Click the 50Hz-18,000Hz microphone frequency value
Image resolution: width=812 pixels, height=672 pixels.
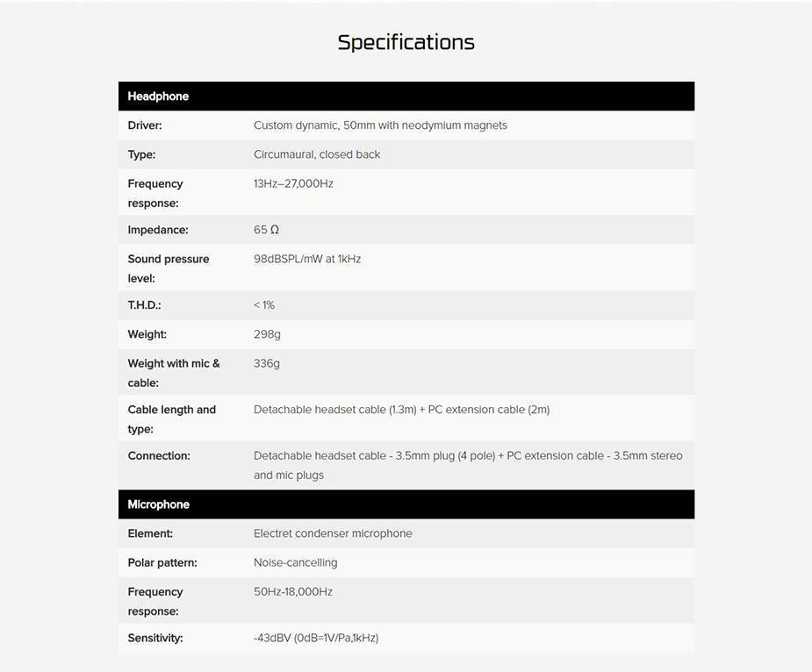293,591
